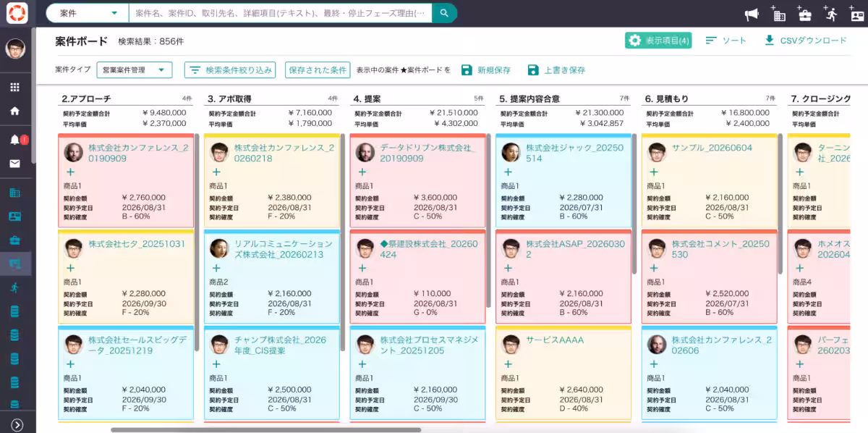Open 表示項目(4) display settings button
Screen dimensions: 868x433
tap(658, 41)
